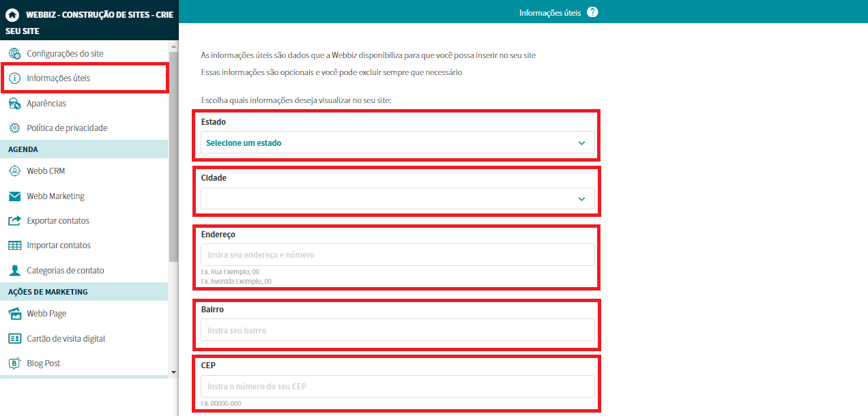The width and height of the screenshot is (868, 416).
Task: Open Cartão de visita digital
Action: pyautogui.click(x=66, y=339)
